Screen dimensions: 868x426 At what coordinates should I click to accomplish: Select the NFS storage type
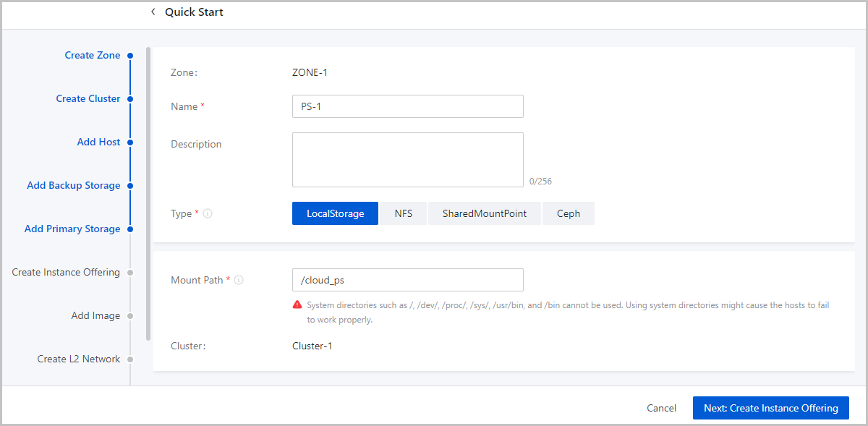tap(404, 213)
